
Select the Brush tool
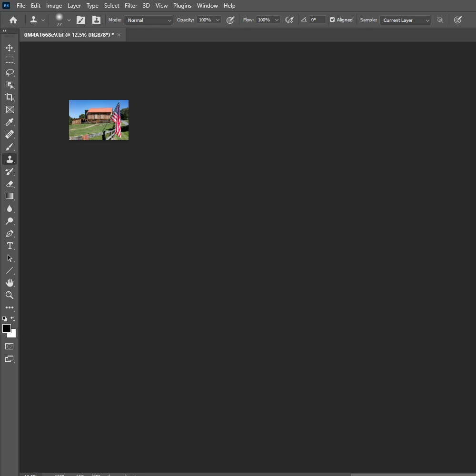[10, 147]
